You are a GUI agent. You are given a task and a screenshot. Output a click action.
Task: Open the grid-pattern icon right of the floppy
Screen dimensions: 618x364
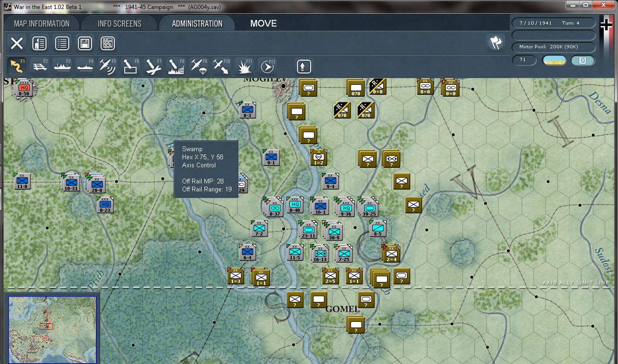(x=108, y=44)
